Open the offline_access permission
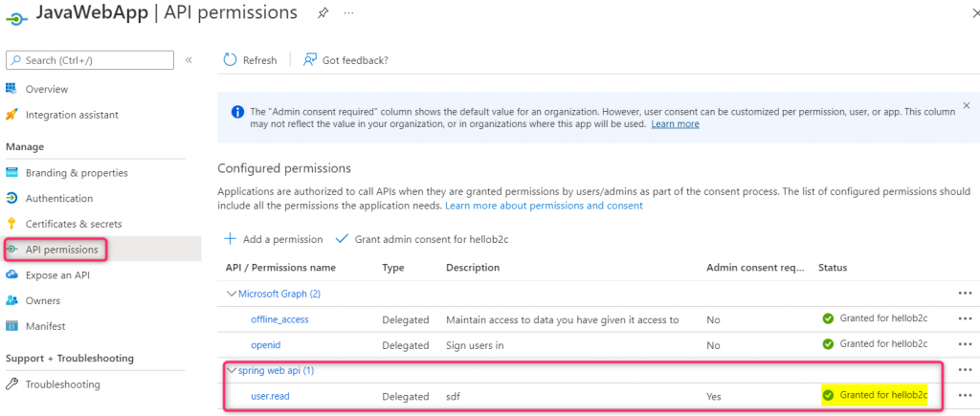This screenshot has height=416, width=980. [279, 319]
